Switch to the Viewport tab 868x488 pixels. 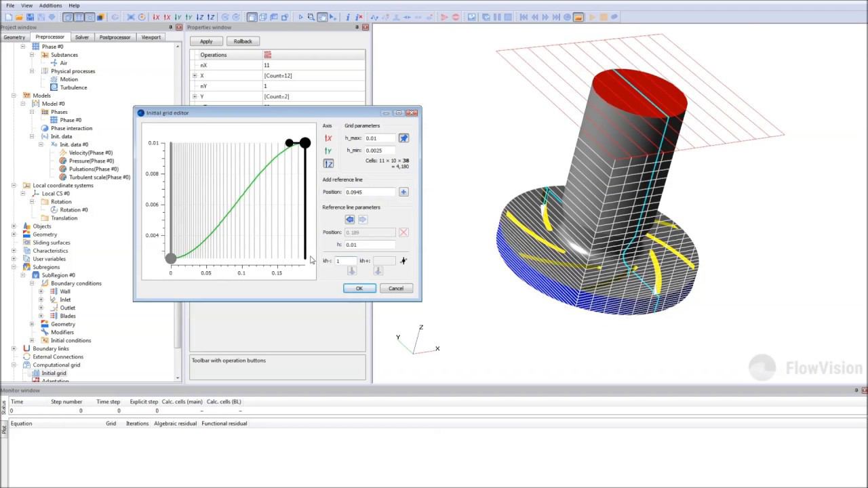point(151,37)
